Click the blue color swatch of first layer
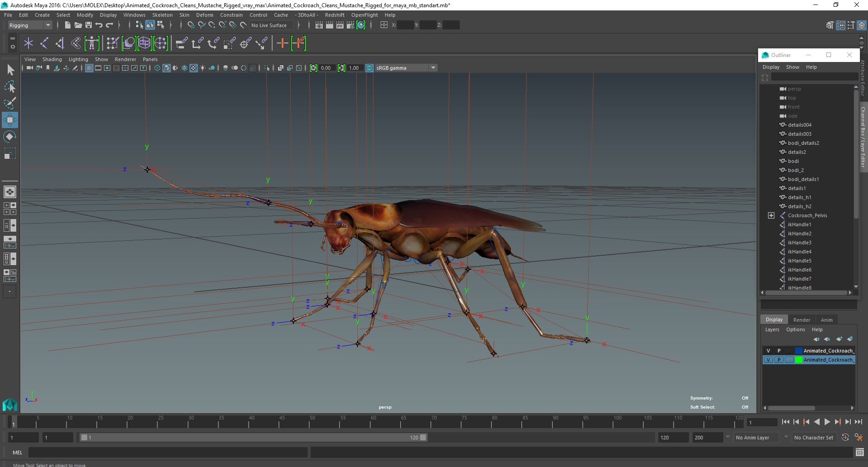 click(x=798, y=351)
